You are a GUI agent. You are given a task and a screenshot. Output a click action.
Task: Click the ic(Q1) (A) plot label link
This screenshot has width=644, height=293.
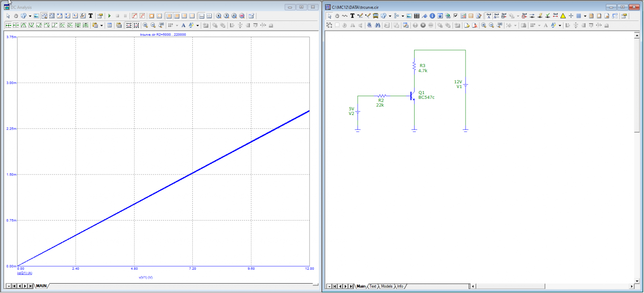tap(24, 273)
